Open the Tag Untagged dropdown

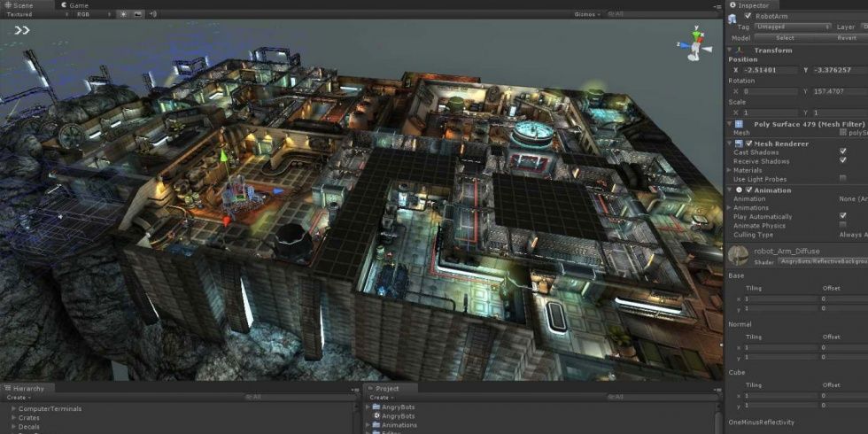click(x=793, y=27)
